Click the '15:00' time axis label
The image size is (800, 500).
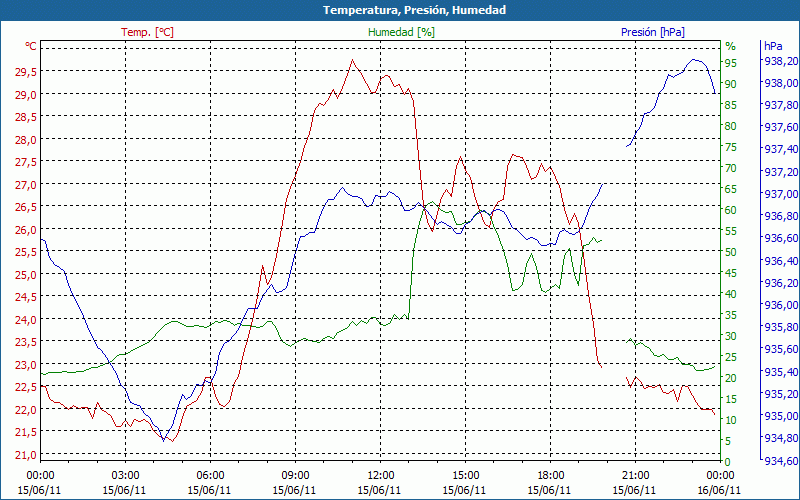(x=465, y=476)
